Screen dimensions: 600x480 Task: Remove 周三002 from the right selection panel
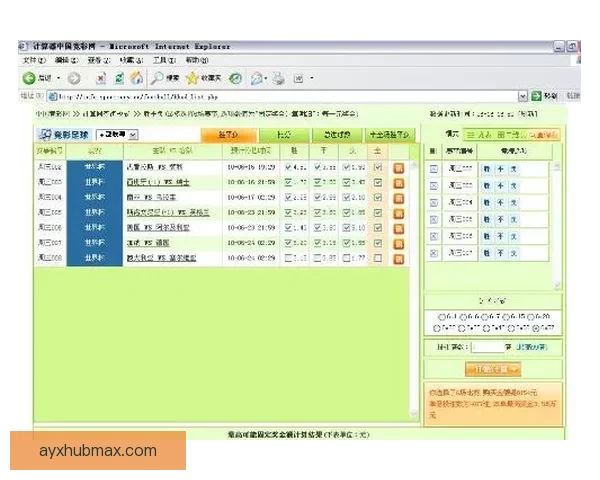[x=434, y=169]
